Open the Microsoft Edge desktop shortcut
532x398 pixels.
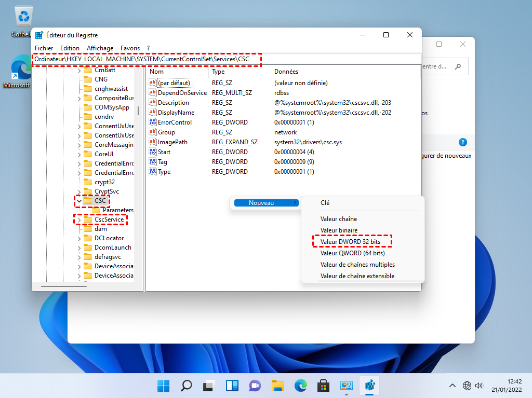click(20, 67)
